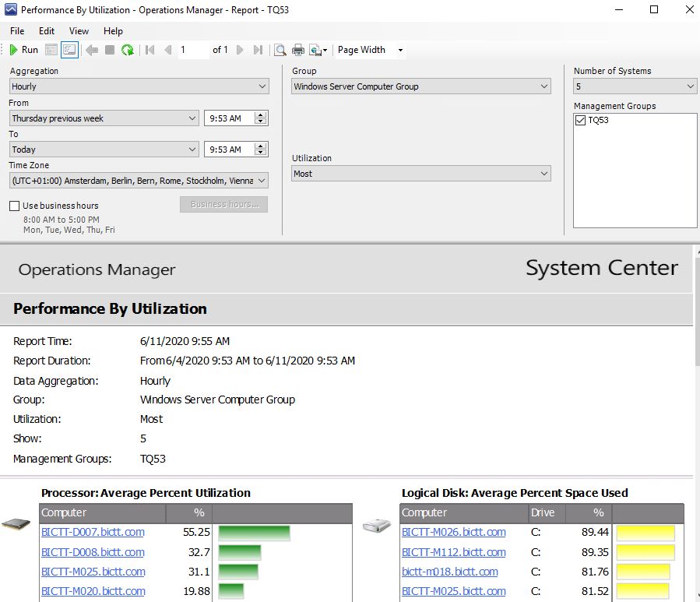Open the Edit menu
Viewport: 700px width, 602px height.
[47, 31]
